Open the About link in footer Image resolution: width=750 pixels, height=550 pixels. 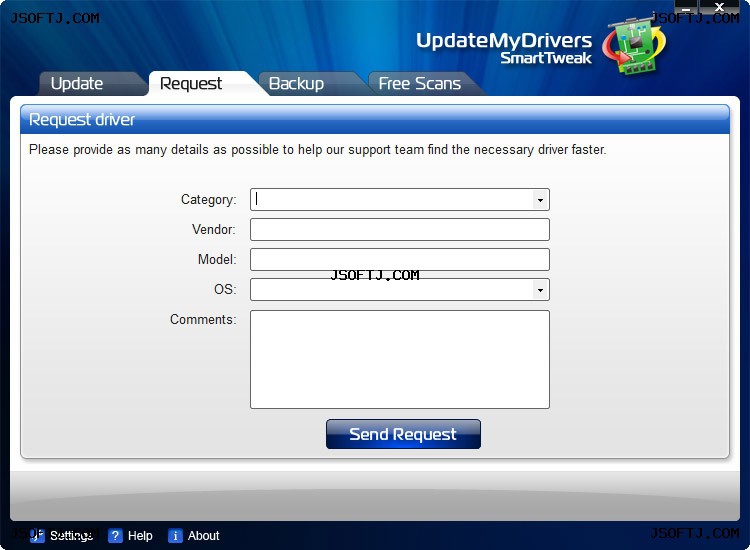coord(203,536)
